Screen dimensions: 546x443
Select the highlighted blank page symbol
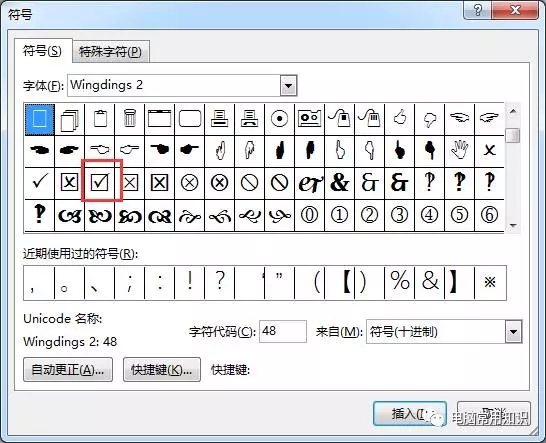(40, 119)
